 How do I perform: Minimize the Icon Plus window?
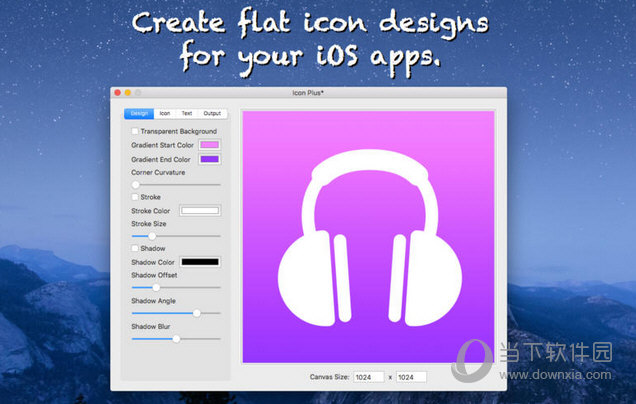click(128, 93)
